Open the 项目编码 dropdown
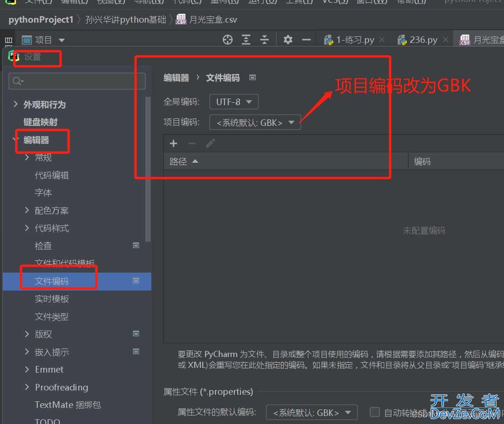Image resolution: width=504 pixels, height=424 pixels. pyautogui.click(x=255, y=123)
